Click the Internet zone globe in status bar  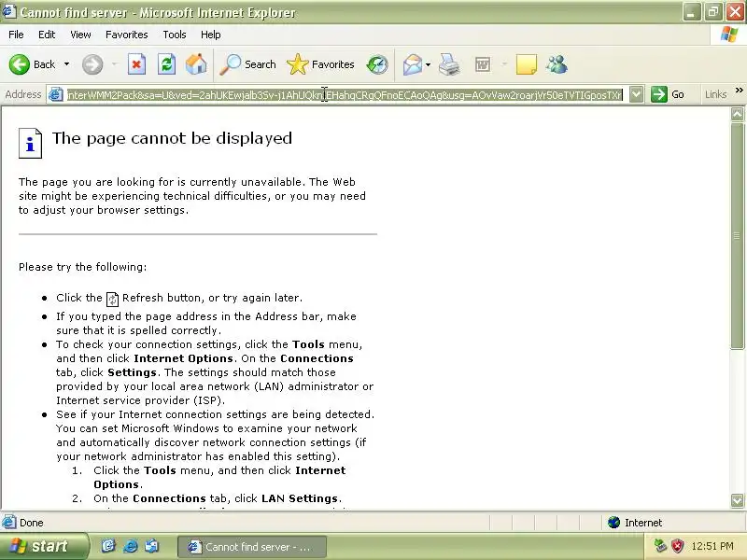coord(613,523)
